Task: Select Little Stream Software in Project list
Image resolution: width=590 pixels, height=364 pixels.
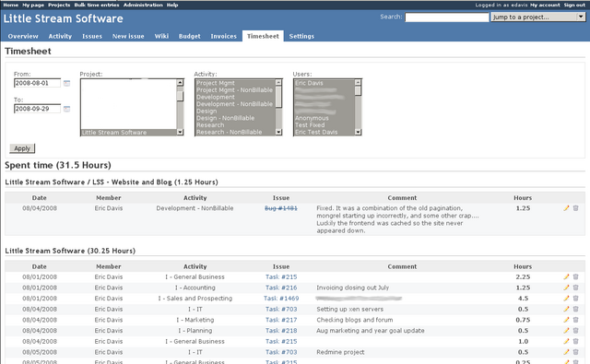Action: coord(128,133)
